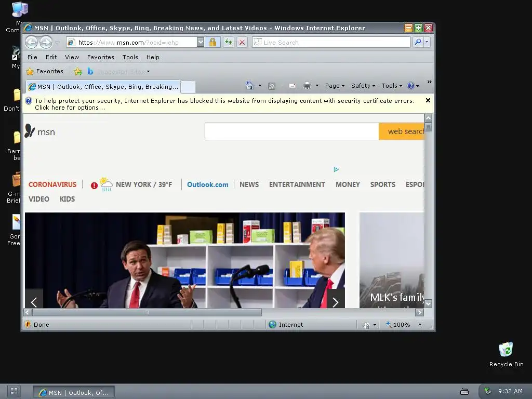Click the KIDS navigation link

coord(67,199)
